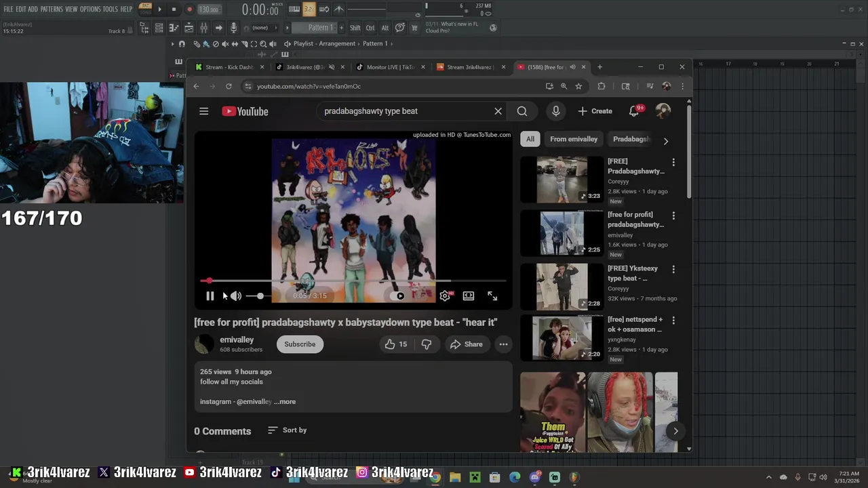This screenshot has width=868, height=488.
Task: Like the video with 15 likes
Action: click(396, 344)
